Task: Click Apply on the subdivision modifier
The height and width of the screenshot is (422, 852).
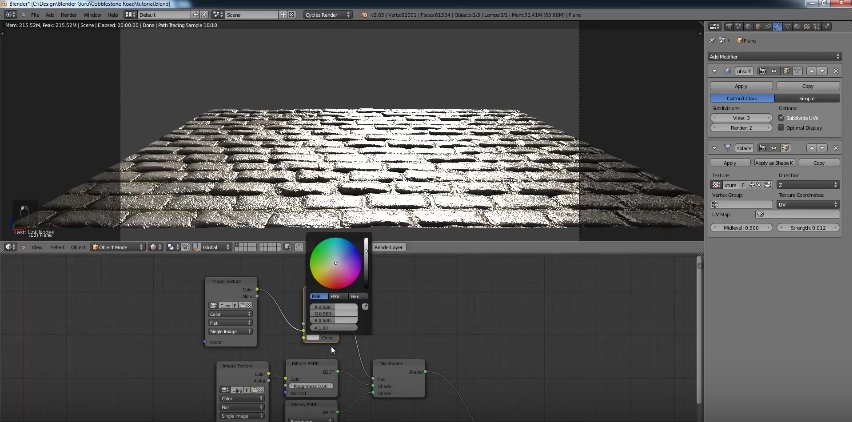Action: point(741,87)
